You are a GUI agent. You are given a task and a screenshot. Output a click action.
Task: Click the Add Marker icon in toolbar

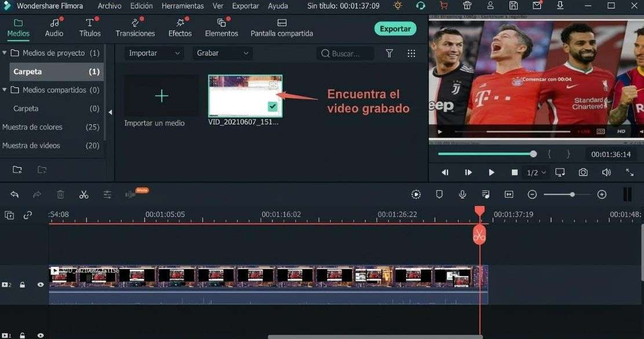[x=439, y=194]
